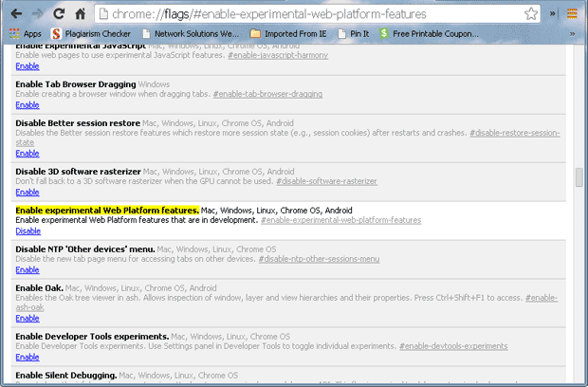This screenshot has width=588, height=387.
Task: Click the 'Disable Better session restore' title
Action: point(78,123)
